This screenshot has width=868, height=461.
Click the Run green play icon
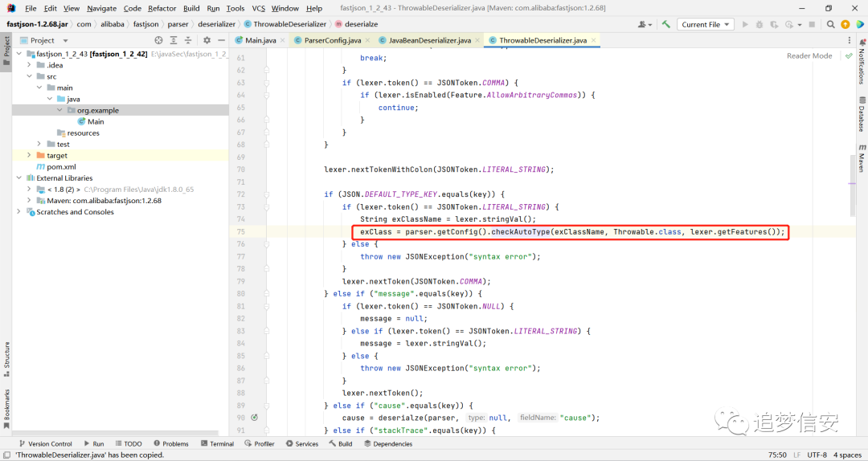pyautogui.click(x=745, y=24)
